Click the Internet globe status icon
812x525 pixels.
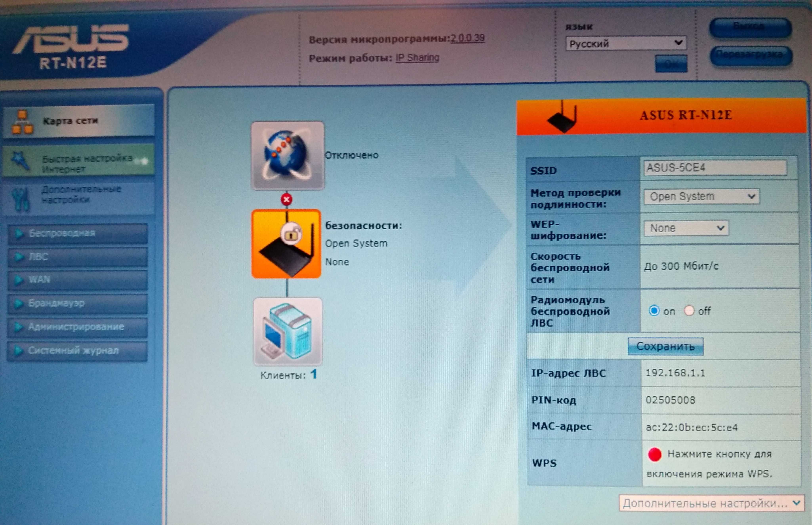(x=288, y=155)
